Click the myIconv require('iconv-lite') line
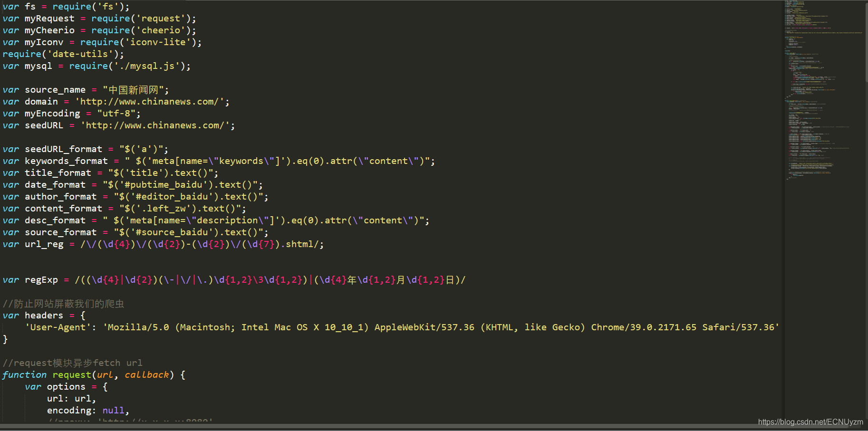 pos(102,42)
